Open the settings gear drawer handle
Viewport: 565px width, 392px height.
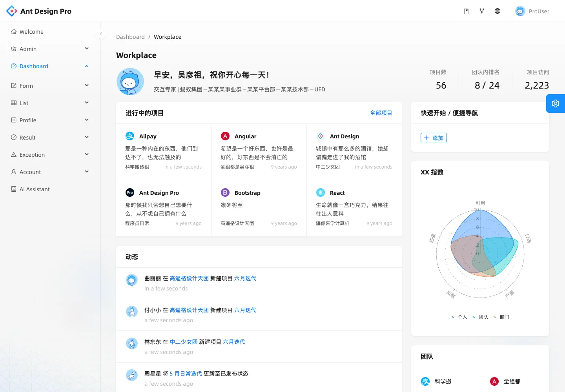[x=556, y=103]
